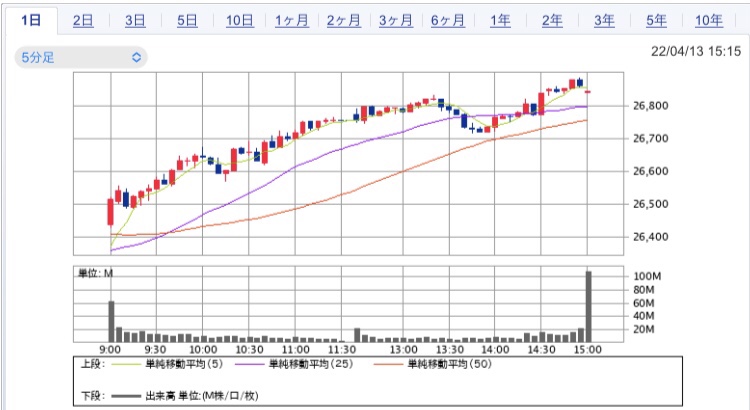Click the first red candlestick at 9:00
The height and width of the screenshot is (410, 750).
110,212
